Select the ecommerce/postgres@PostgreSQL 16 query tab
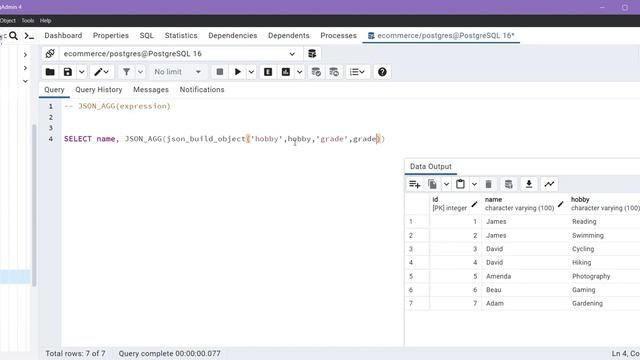The width and height of the screenshot is (640, 360). coord(441,36)
